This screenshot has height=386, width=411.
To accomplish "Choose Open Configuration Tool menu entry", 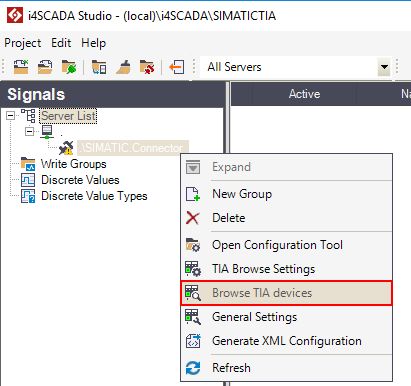I will [287, 245].
